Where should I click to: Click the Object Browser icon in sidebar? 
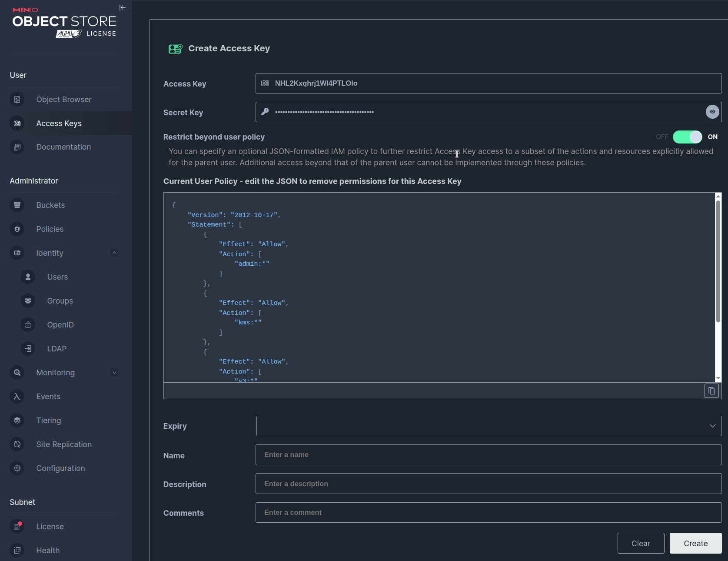17,100
